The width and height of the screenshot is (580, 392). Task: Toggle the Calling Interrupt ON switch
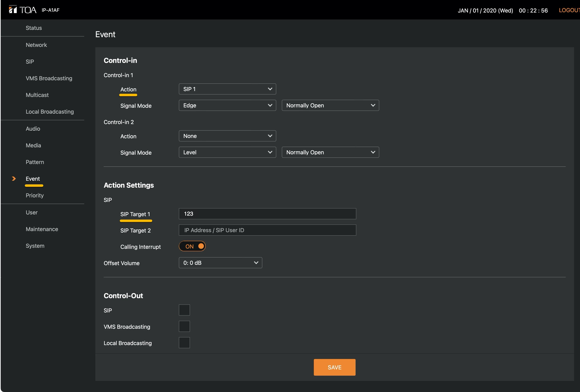(x=192, y=246)
